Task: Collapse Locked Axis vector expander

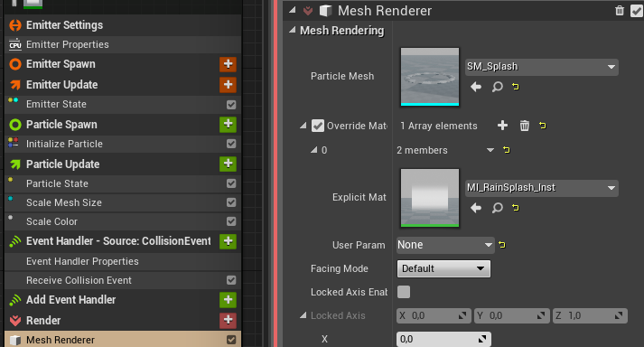Action: (x=303, y=315)
